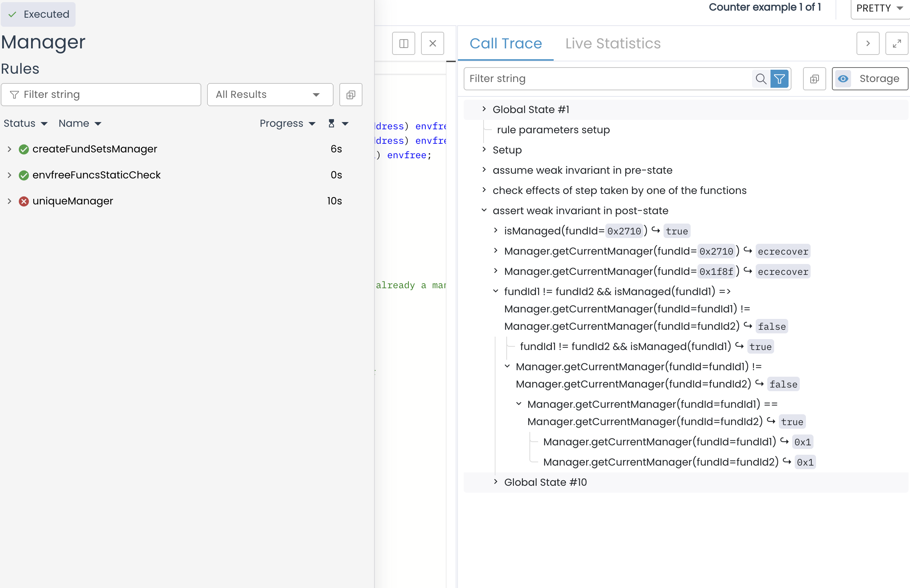Click expand-all icon beside Storage button
Image resolution: width=910 pixels, height=588 pixels.
[814, 79]
